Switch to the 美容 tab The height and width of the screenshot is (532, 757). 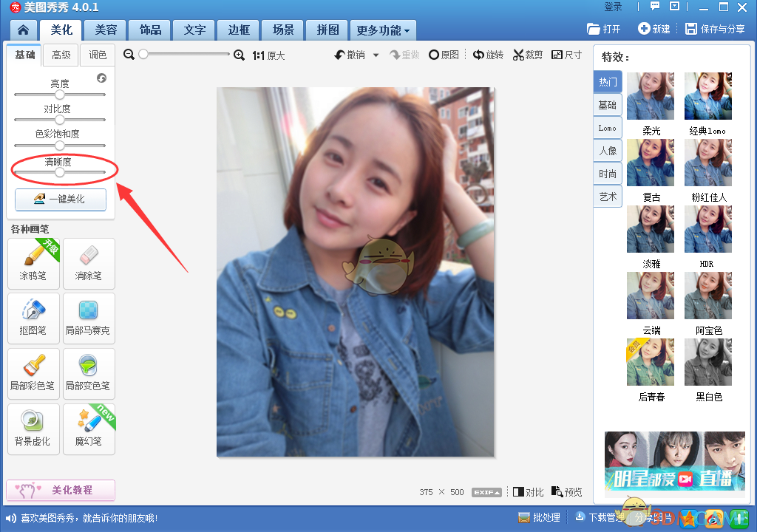click(x=106, y=30)
